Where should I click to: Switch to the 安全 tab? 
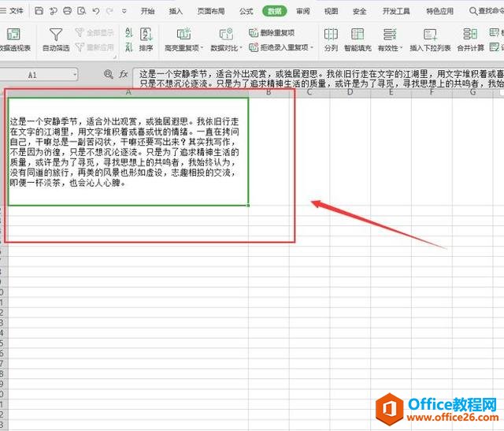[x=359, y=11]
